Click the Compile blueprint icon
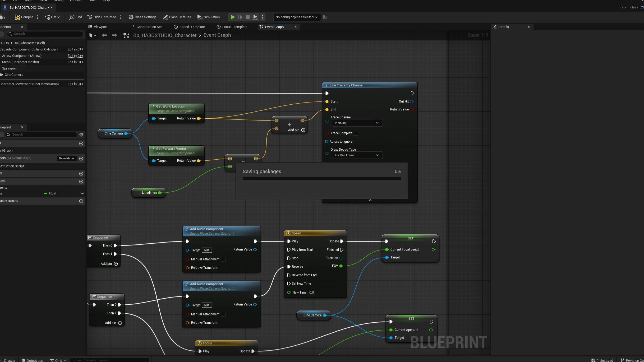This screenshot has height=362, width=644. 18,17
